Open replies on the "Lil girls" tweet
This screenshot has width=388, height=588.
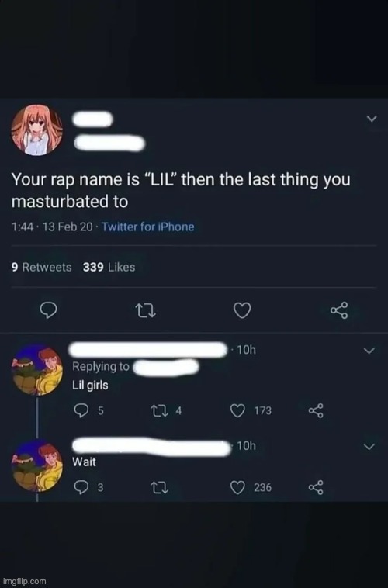(x=88, y=410)
